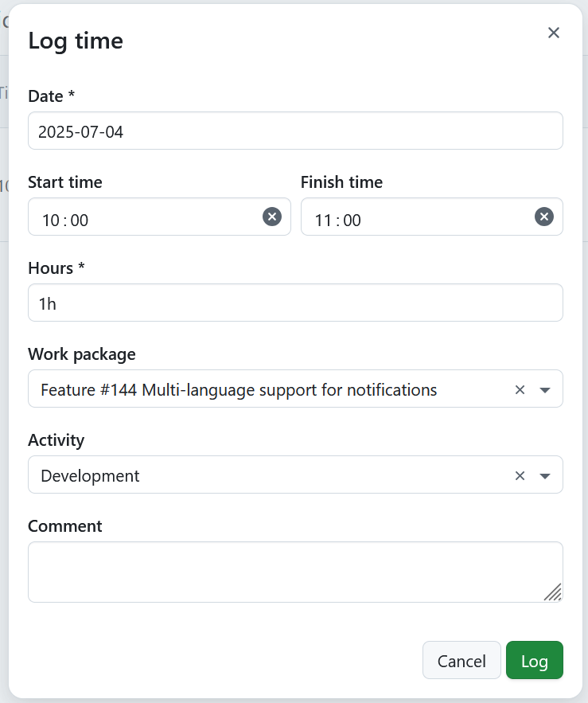Remove the selected work package Feature #144
This screenshot has height=703, width=588.
coord(520,389)
